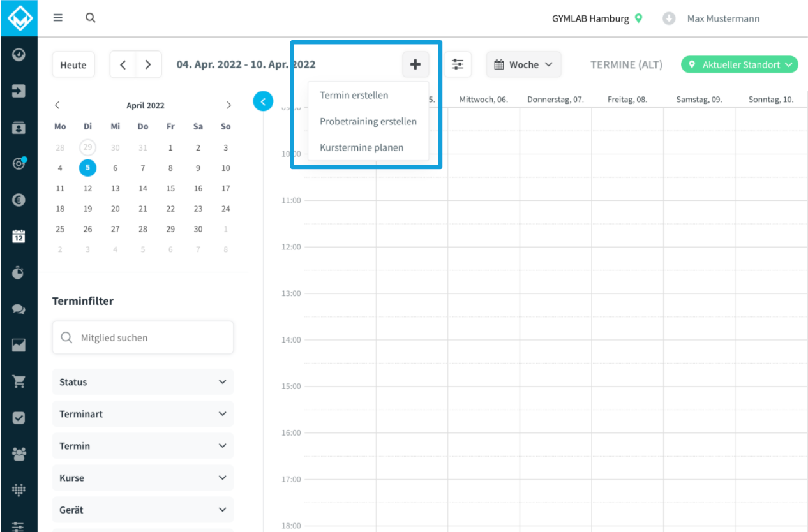Click the Mitglied suchen search field

point(143,337)
